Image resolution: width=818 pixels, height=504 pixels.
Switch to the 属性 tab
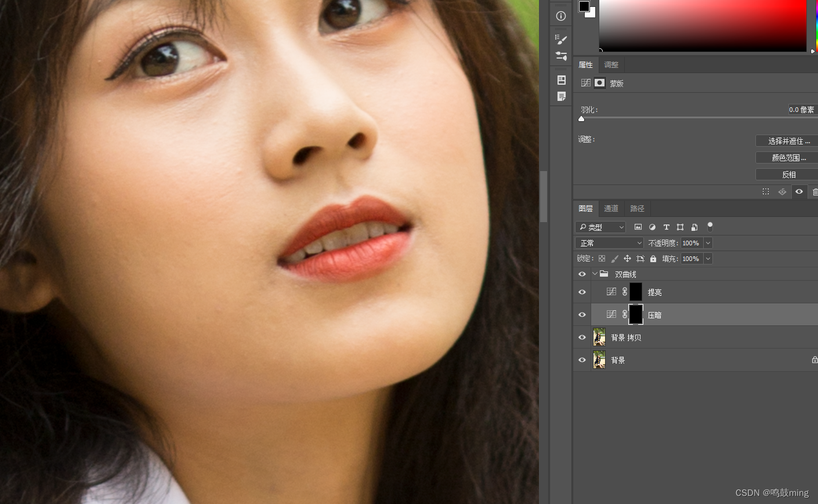point(586,64)
